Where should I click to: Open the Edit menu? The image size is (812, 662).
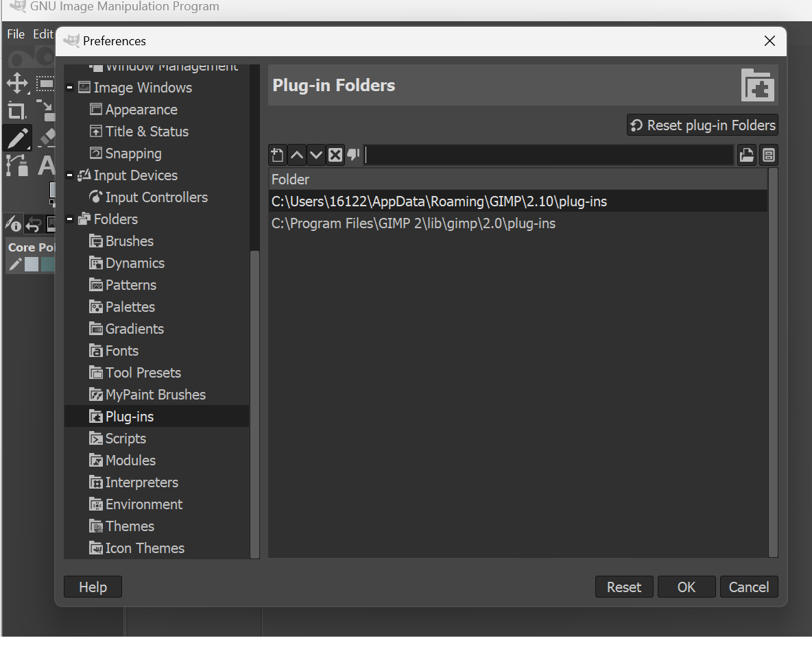click(x=43, y=34)
